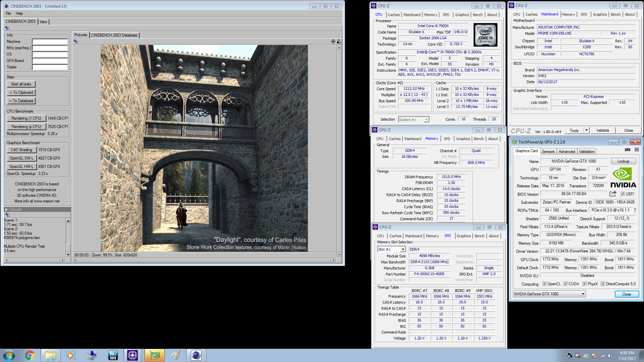Image resolution: width=644 pixels, height=362 pixels.
Task: Open the Sensors tab in GPU-Z
Action: coord(548,152)
